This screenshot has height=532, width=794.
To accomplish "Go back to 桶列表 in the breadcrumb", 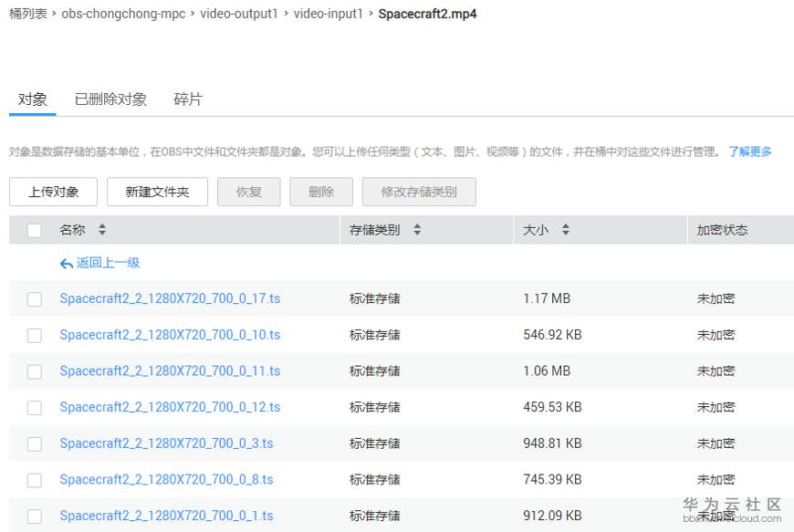I will pos(30,14).
